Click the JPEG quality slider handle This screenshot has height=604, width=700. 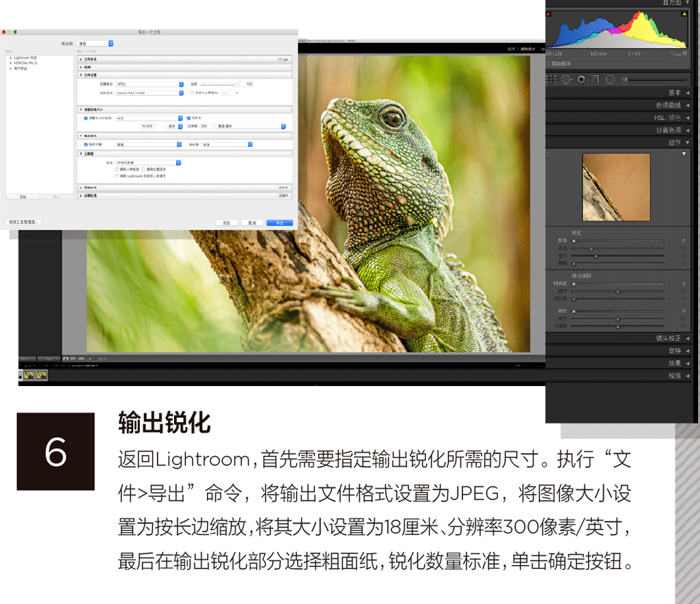pos(235,85)
